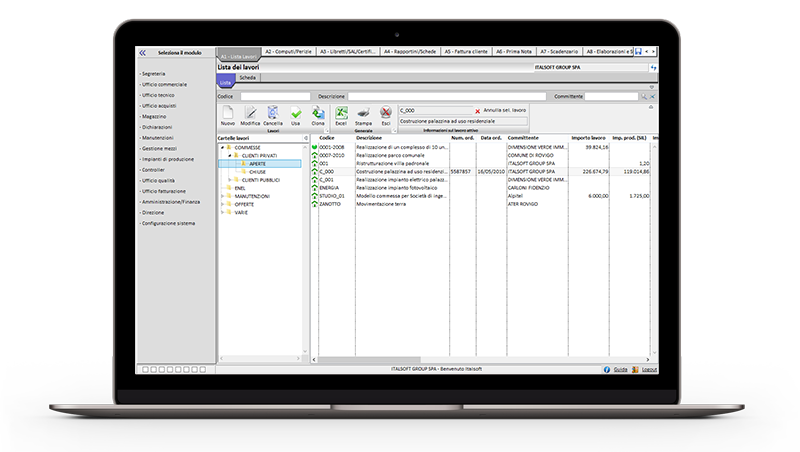Click the Logout link

(x=649, y=369)
